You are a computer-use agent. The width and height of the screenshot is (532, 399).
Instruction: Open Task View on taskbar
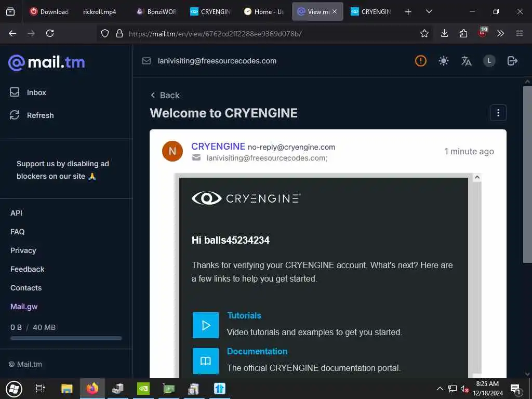click(x=41, y=389)
